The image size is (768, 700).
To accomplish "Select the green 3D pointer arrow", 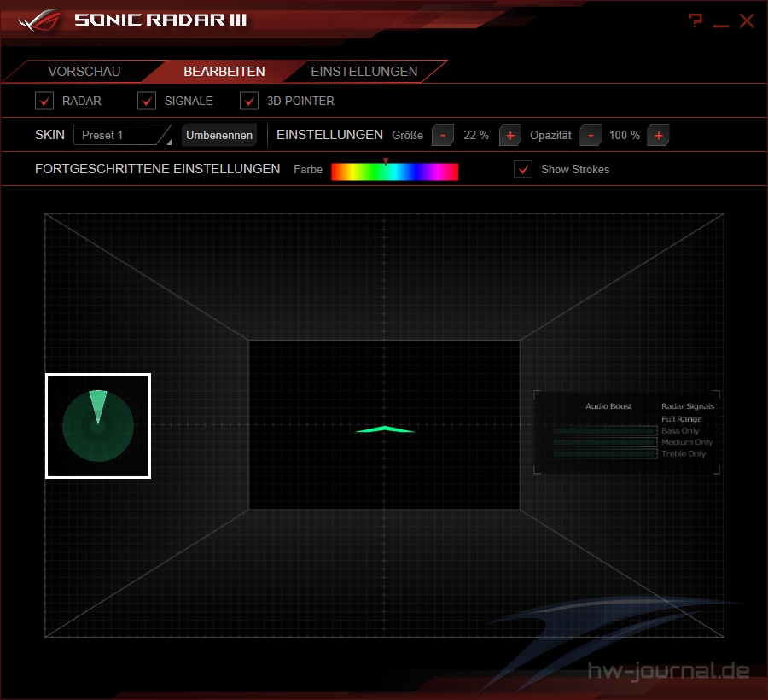I will pyautogui.click(x=385, y=429).
